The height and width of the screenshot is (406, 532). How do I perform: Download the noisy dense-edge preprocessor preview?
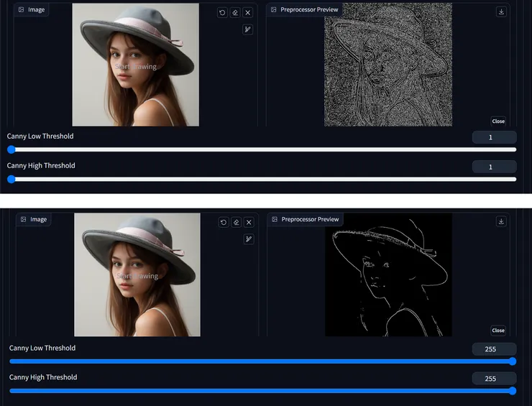tap(501, 11)
